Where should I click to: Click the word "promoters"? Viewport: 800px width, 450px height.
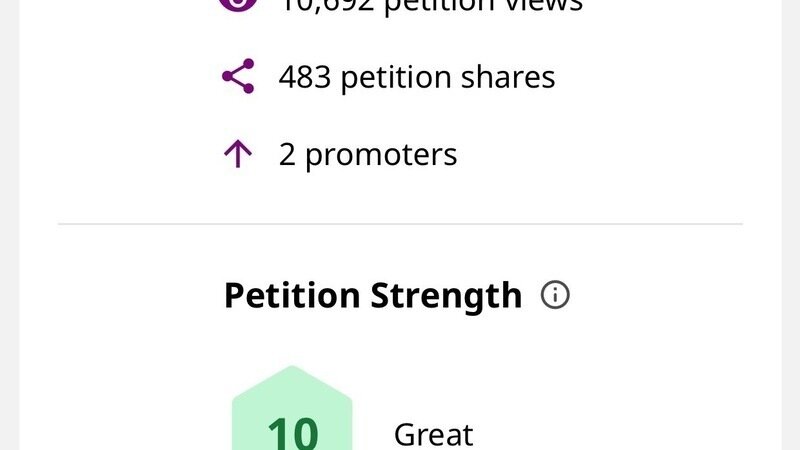point(380,155)
